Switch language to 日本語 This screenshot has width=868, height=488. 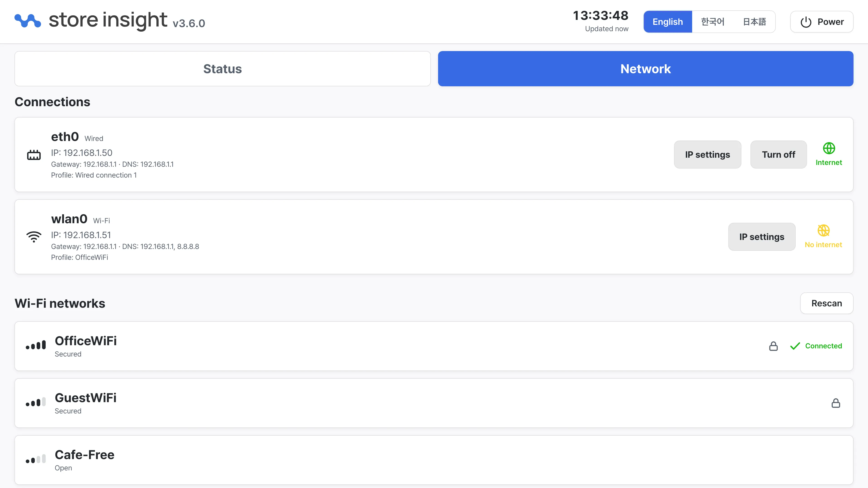tap(755, 22)
